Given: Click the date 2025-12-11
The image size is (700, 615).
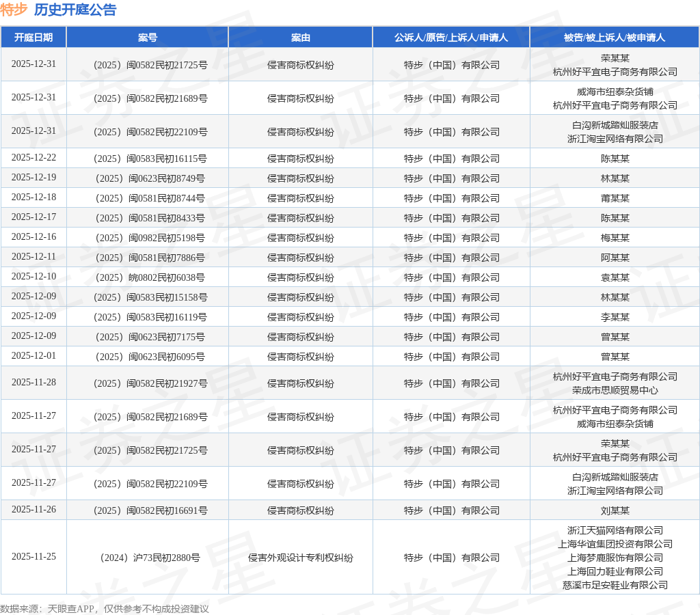Looking at the screenshot, I should click(x=34, y=256).
